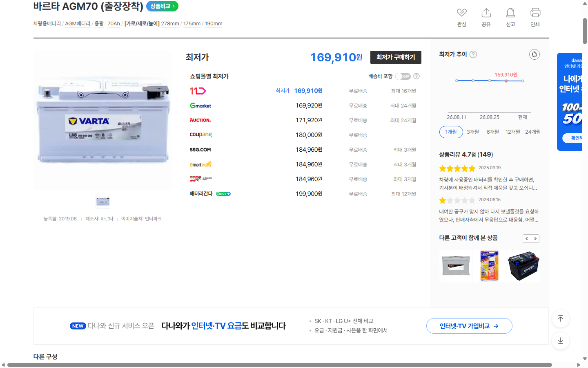Click the 신고 report bell icon

[x=510, y=13]
